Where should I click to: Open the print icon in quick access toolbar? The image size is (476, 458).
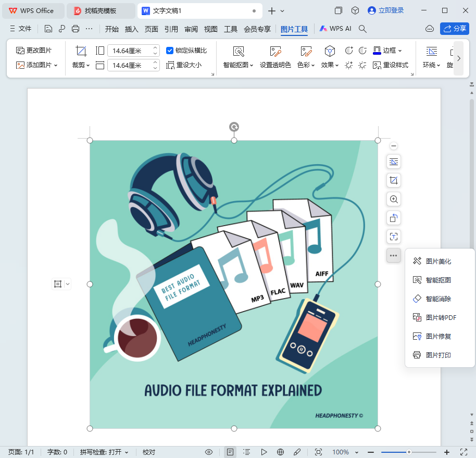(76, 29)
